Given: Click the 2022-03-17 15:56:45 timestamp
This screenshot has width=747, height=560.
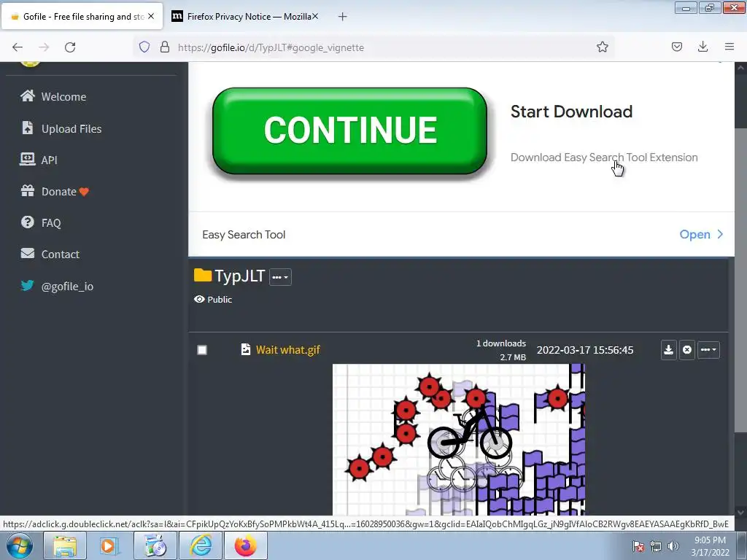Looking at the screenshot, I should tap(585, 350).
